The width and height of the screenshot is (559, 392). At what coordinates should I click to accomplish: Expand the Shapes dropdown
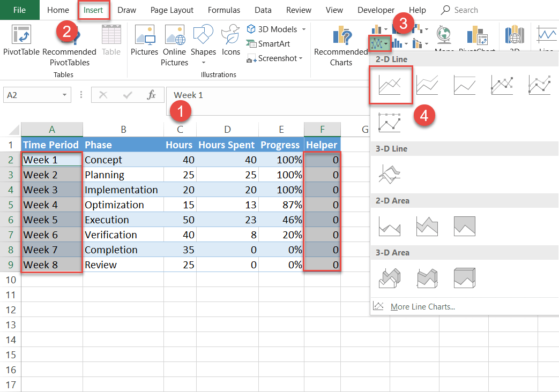204,63
